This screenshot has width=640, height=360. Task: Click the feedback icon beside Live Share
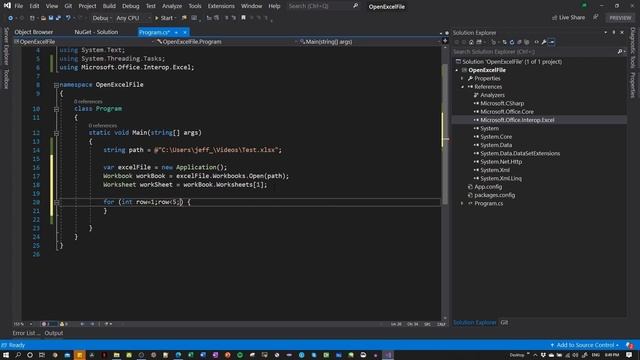(596, 18)
